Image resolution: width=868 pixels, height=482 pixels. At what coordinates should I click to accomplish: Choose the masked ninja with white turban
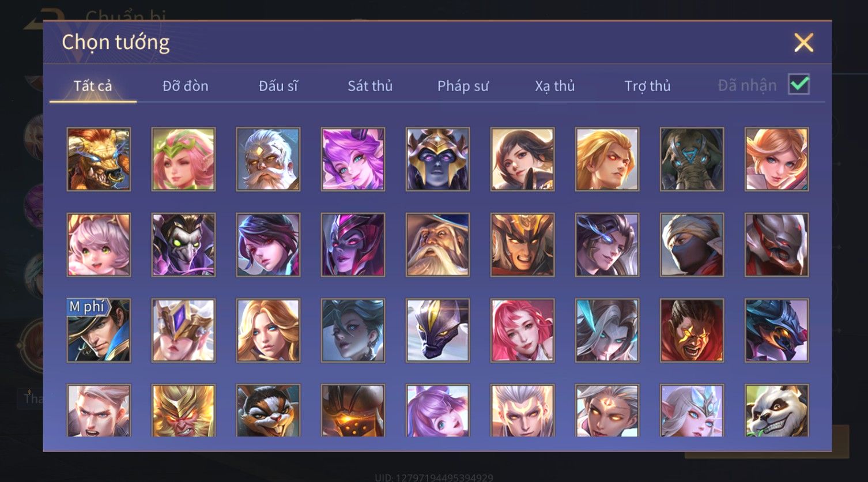pyautogui.click(x=692, y=245)
